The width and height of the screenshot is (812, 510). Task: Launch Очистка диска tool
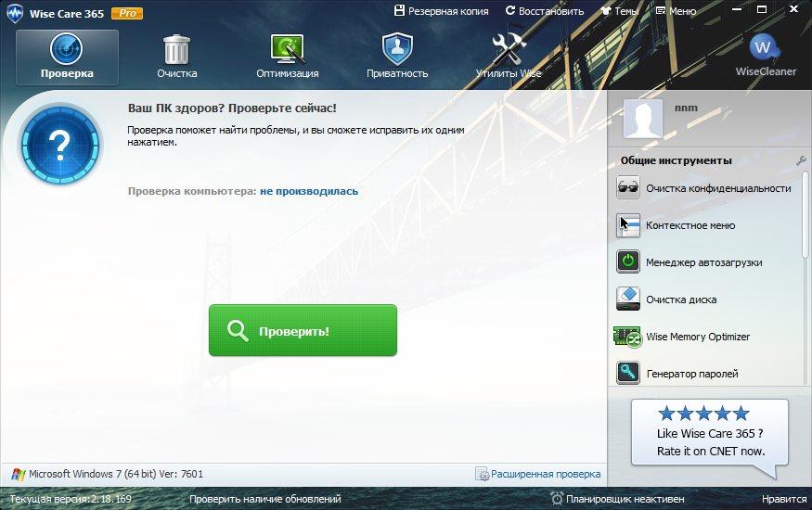tap(681, 300)
